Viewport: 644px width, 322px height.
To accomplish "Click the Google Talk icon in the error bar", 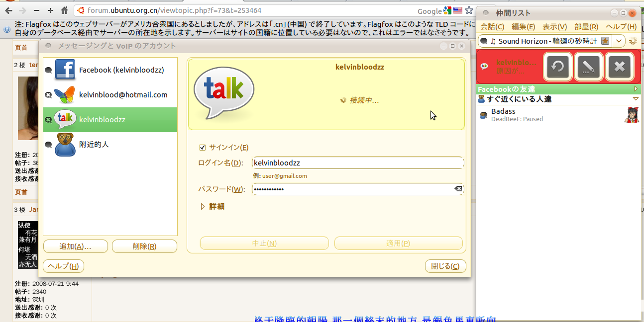I will pyautogui.click(x=484, y=66).
